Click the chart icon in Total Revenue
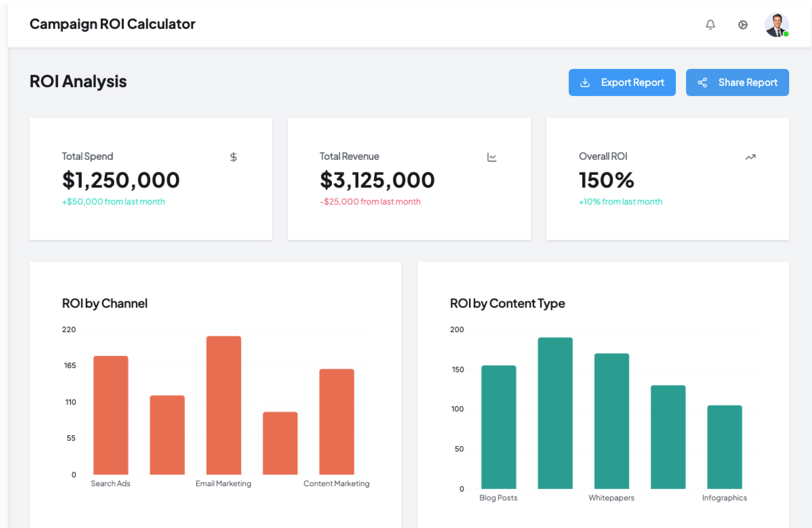This screenshot has width=812, height=528. (x=491, y=157)
